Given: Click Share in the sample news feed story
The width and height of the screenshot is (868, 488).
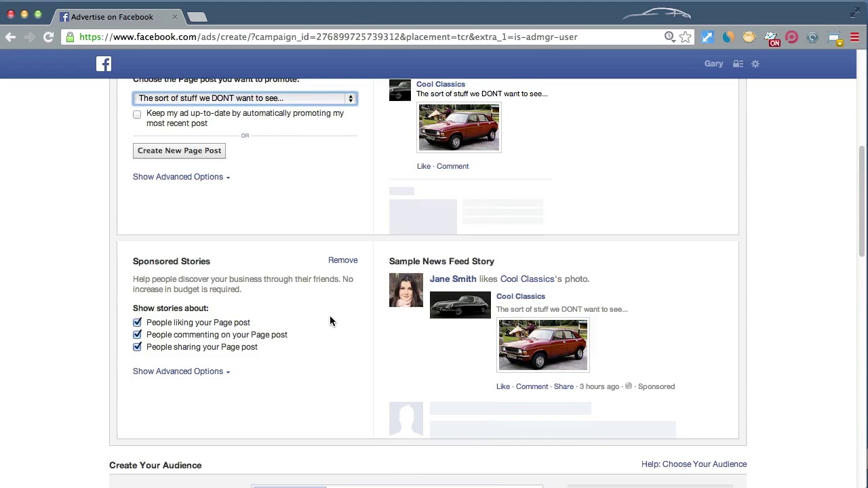Looking at the screenshot, I should (x=564, y=386).
